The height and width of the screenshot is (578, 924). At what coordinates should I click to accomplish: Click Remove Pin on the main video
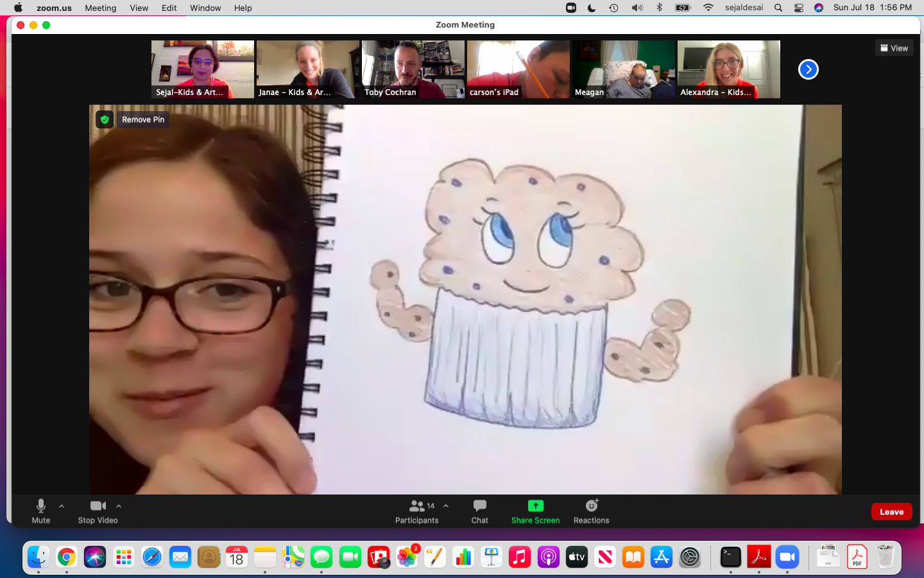pos(142,119)
